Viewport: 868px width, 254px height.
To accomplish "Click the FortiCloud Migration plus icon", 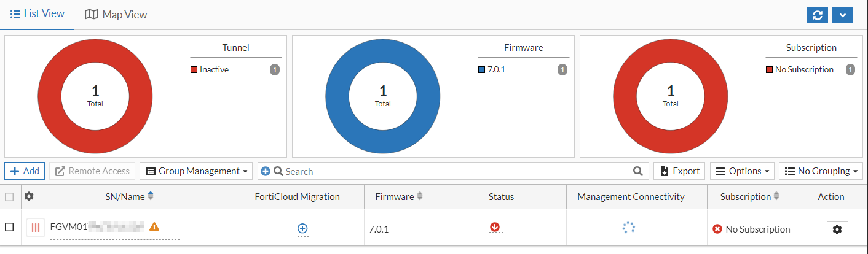I will [x=302, y=228].
